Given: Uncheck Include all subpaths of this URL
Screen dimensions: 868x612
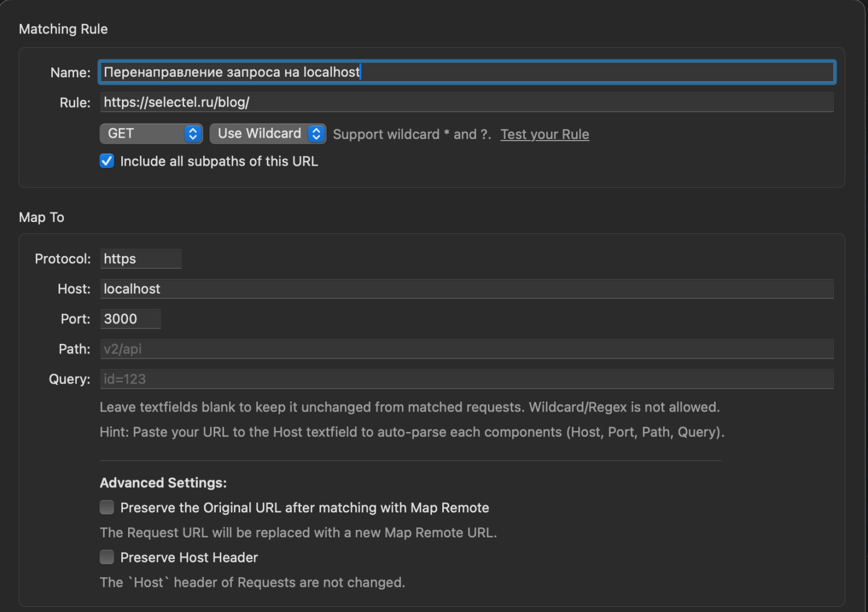Looking at the screenshot, I should [107, 161].
